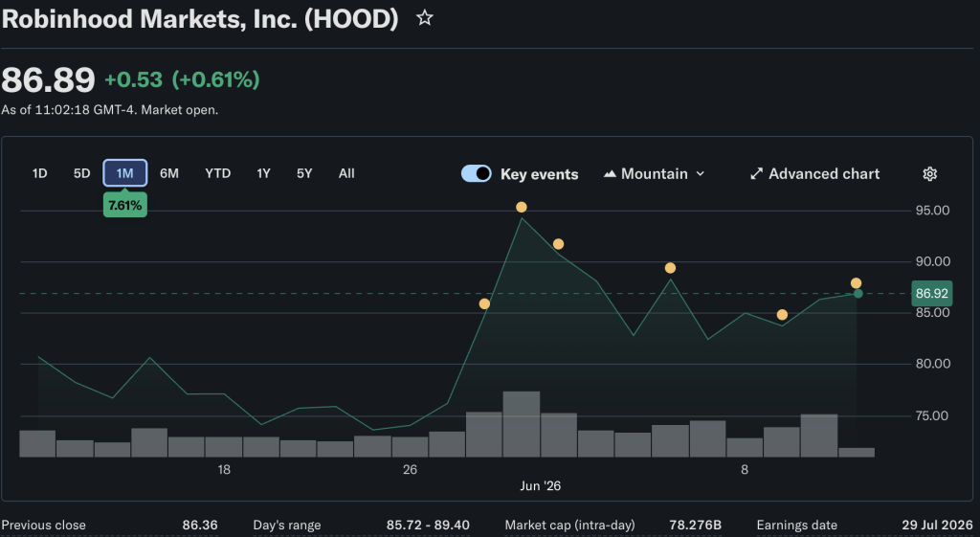Open chart settings gear icon
Screen dimensions: 980x537
930,174
